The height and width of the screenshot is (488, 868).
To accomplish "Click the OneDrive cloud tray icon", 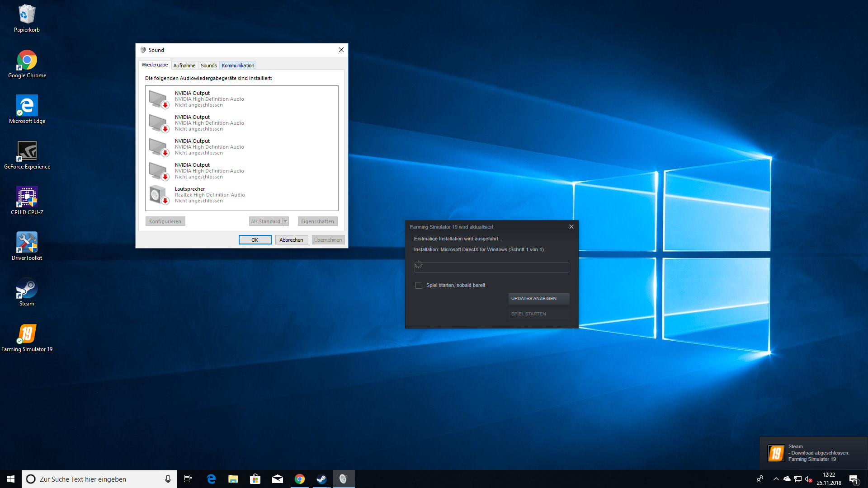I will 787,479.
